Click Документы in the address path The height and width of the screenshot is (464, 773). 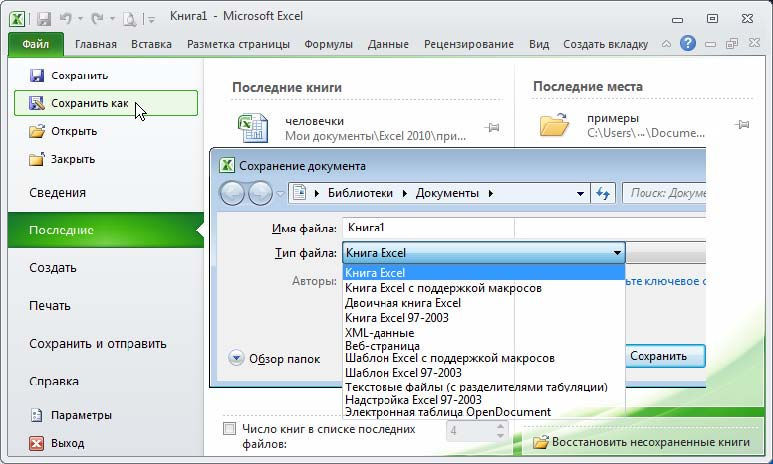pos(447,193)
